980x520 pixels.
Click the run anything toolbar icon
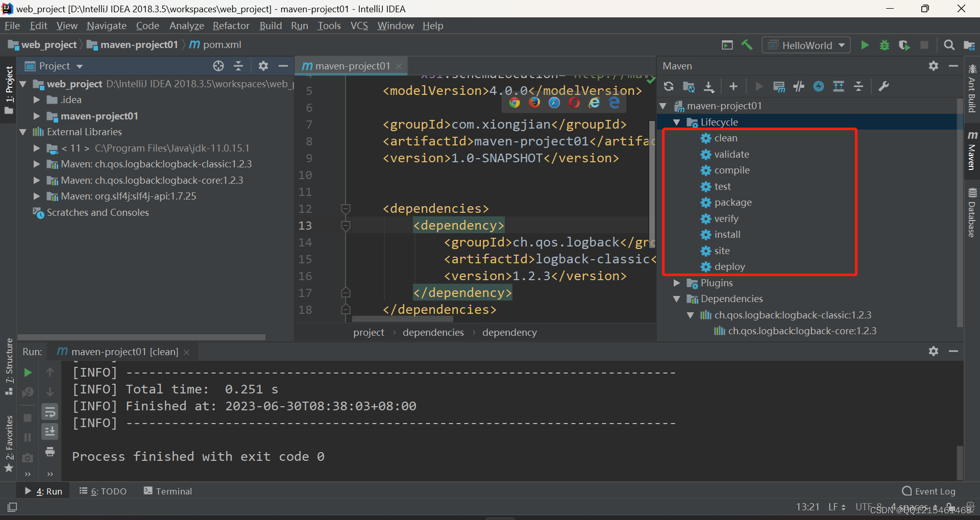tap(727, 45)
